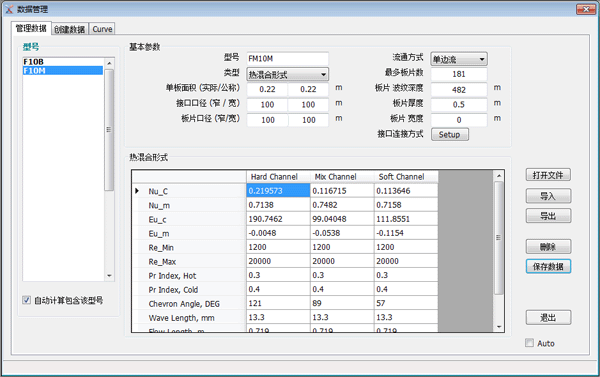Select Hard Channel Nu_C cell 0.219573
The image size is (600, 377).
[278, 191]
